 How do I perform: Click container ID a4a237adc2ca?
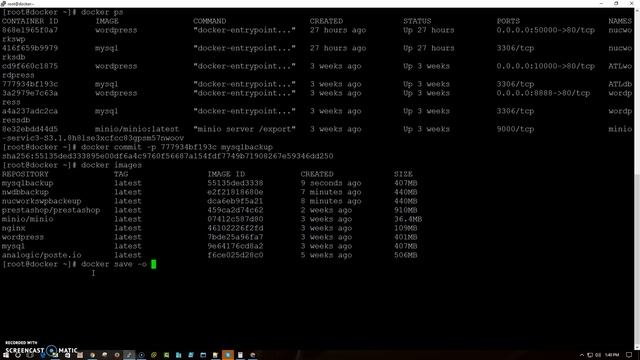tap(30, 111)
